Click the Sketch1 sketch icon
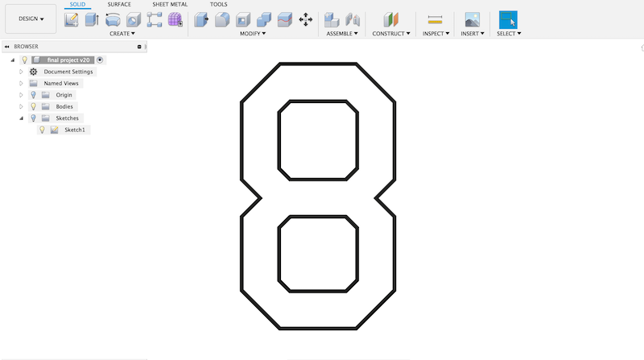Screen dimensions: 644x360 coord(54,130)
